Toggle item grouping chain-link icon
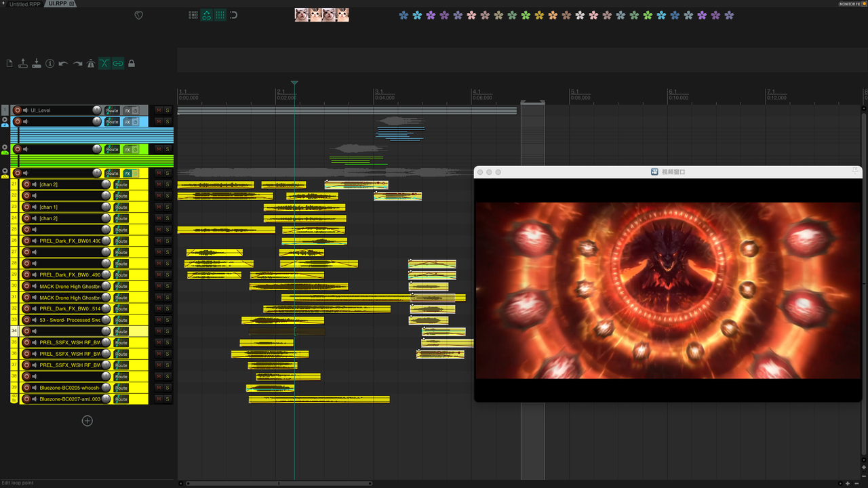Screen dimensions: 868x488 pyautogui.click(x=118, y=64)
